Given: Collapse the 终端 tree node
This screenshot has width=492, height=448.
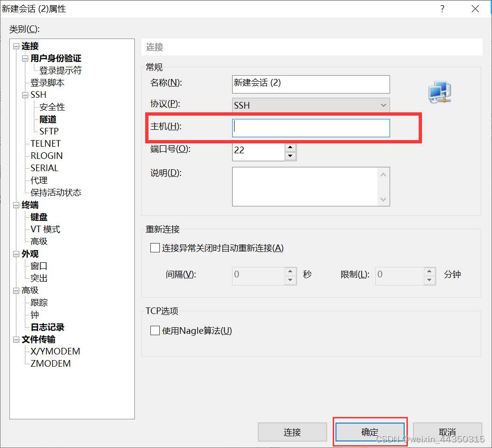Looking at the screenshot, I should (x=16, y=205).
